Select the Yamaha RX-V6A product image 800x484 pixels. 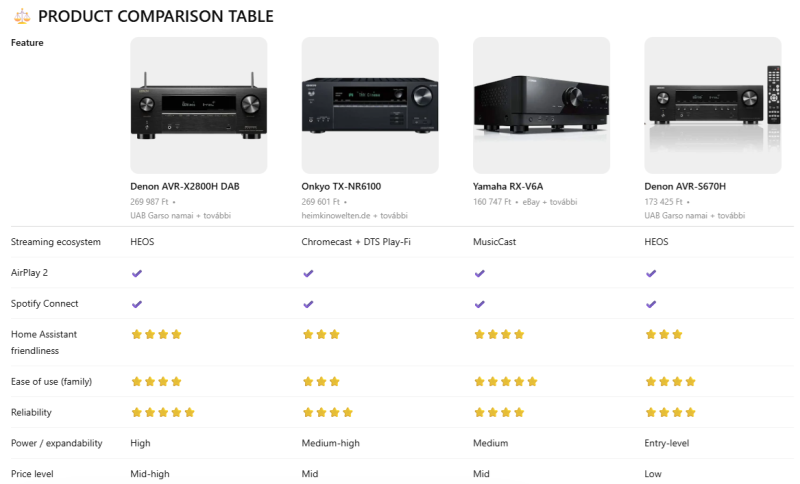[x=541, y=105]
